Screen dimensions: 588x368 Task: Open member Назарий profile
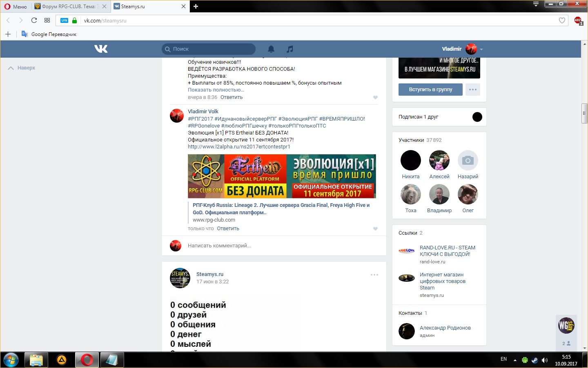[x=468, y=165]
